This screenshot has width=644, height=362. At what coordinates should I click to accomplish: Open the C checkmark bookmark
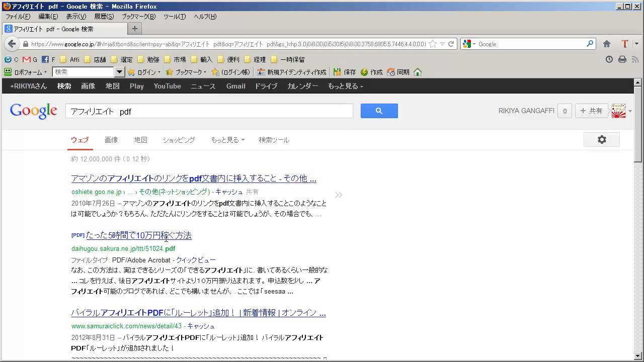(x=12, y=59)
